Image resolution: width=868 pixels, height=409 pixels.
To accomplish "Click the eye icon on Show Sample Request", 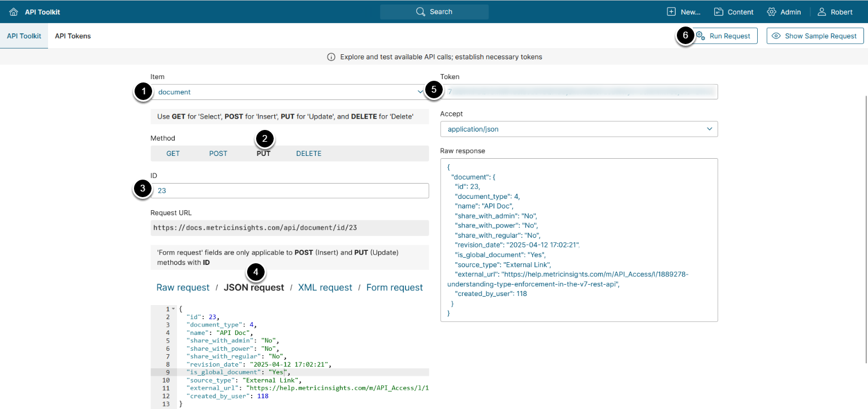I will click(776, 36).
